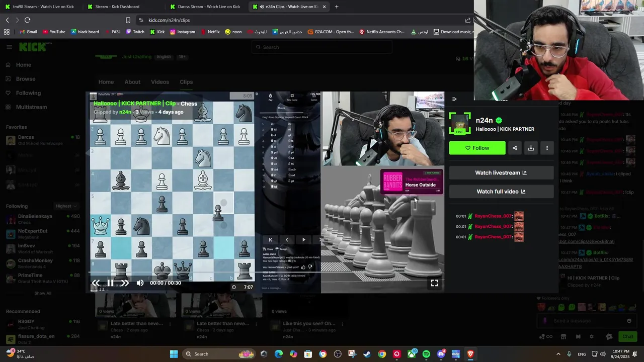Open n24n live avatar in clip panel
Viewport: 644px width, 362px height.
pos(460,123)
